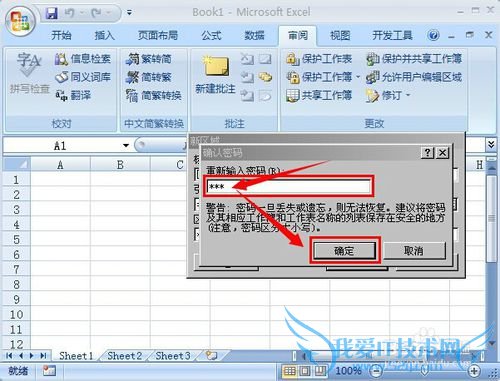Add a comment with 新建批注
Viewport: 500px width, 381px height.
click(x=215, y=74)
